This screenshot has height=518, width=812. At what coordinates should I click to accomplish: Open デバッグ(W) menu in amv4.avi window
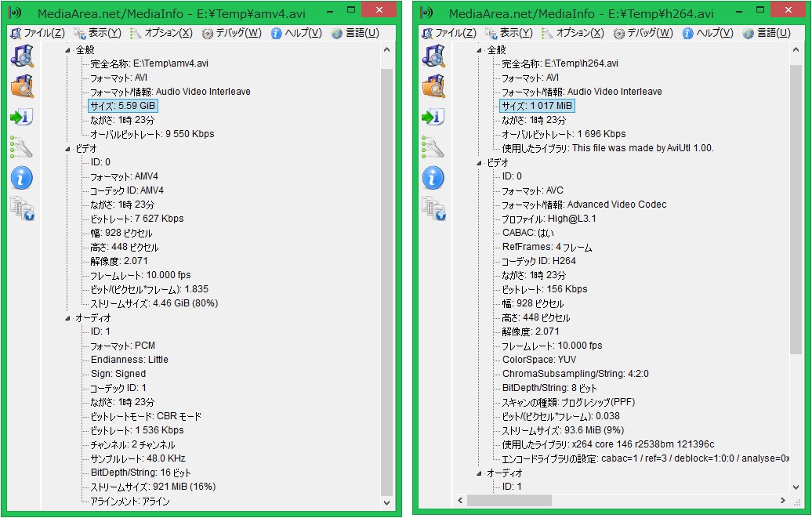tap(231, 33)
